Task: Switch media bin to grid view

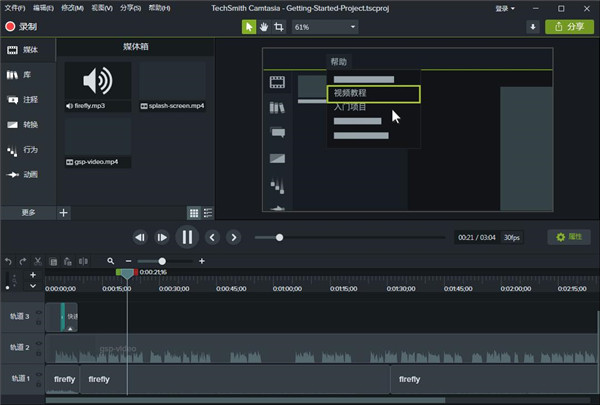Action: 194,213
